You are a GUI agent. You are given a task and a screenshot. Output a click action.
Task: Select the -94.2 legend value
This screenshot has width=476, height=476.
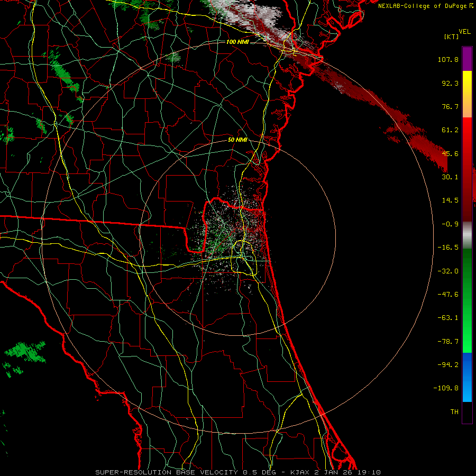pos(448,365)
